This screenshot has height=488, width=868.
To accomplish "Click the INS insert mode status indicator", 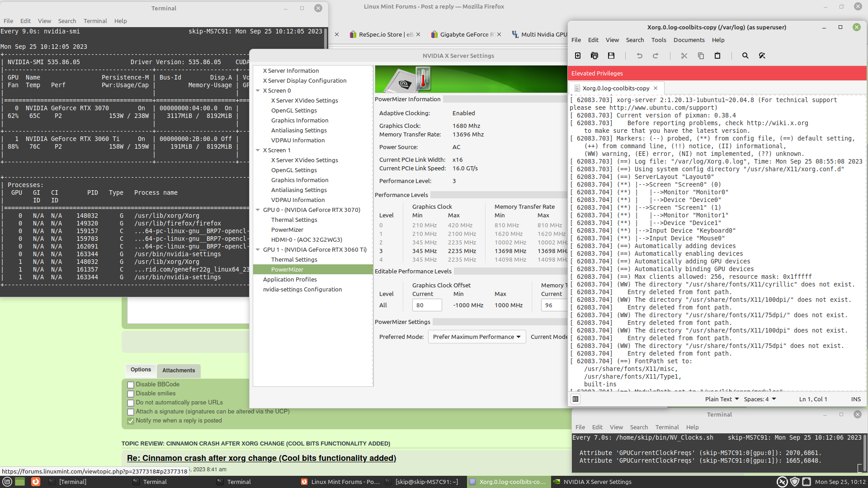I will [x=856, y=399].
